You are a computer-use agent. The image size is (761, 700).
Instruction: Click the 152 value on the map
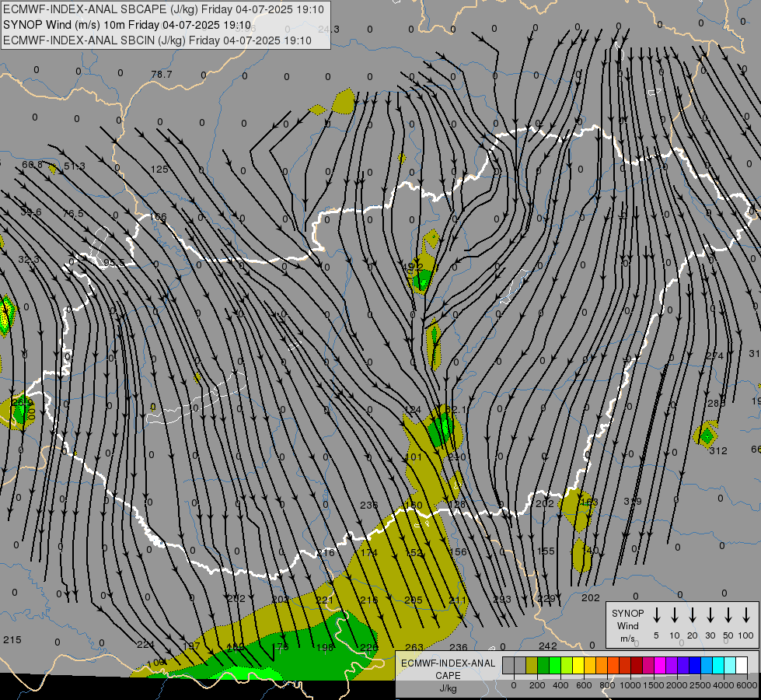[x=414, y=552]
